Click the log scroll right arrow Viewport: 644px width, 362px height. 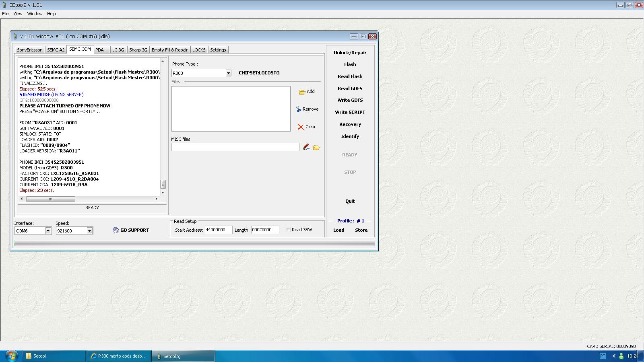[157, 199]
